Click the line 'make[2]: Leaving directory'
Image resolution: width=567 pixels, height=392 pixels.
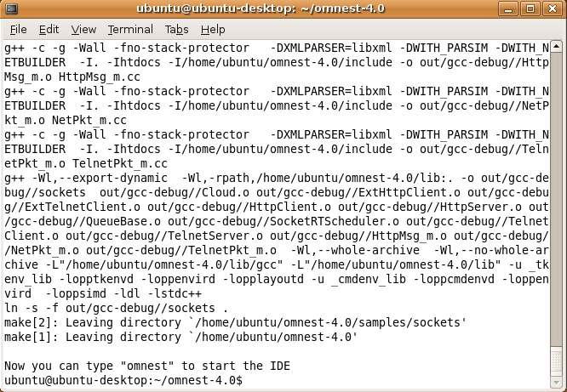click(x=236, y=322)
